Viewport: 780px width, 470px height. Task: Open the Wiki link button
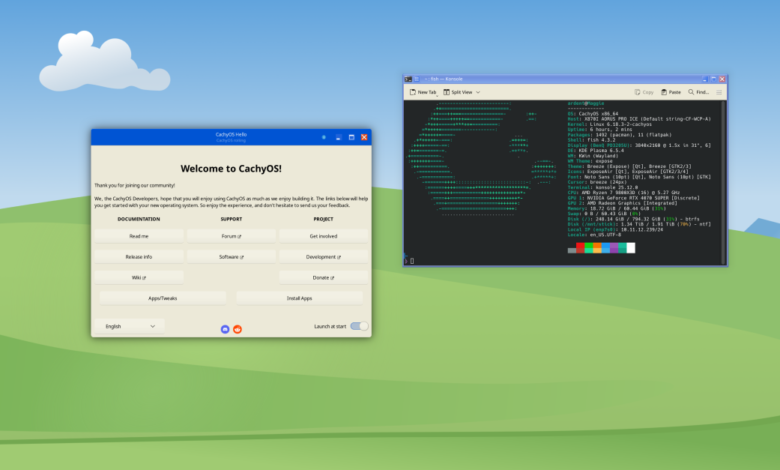pyautogui.click(x=139, y=278)
